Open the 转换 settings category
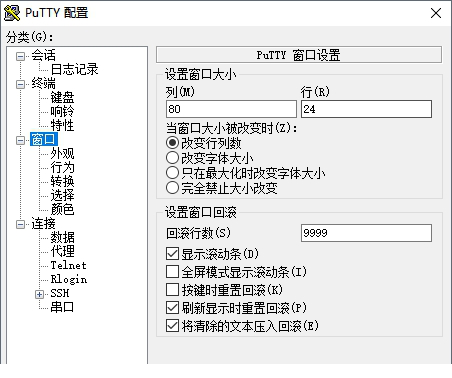 click(x=62, y=181)
